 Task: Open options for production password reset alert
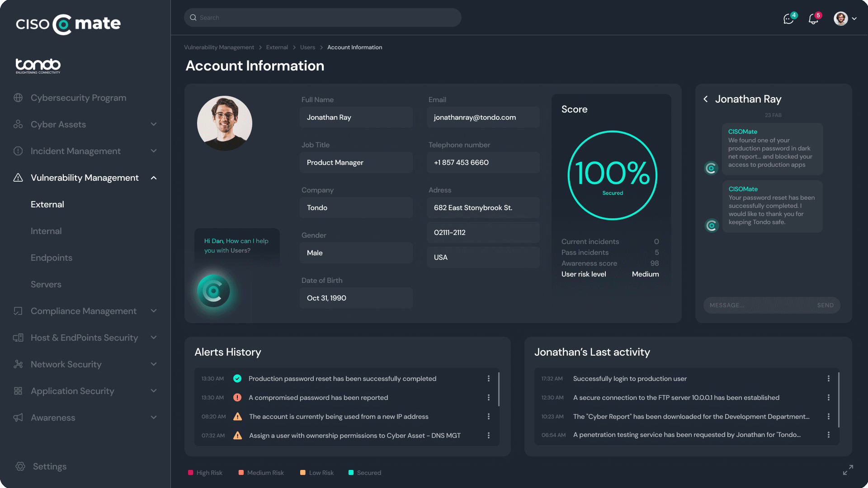coord(488,379)
